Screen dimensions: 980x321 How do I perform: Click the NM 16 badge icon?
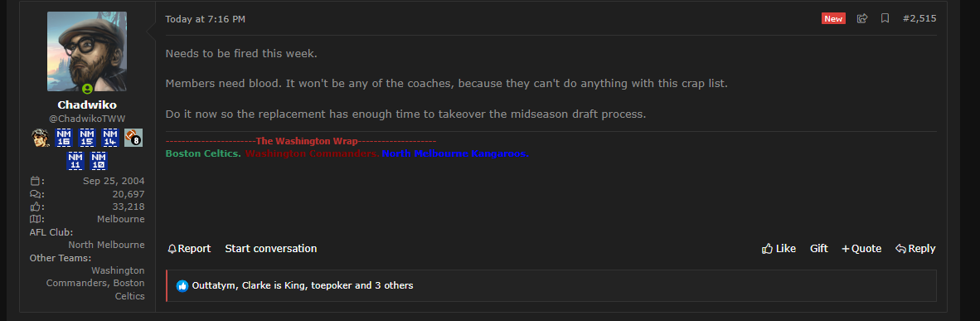tap(64, 138)
